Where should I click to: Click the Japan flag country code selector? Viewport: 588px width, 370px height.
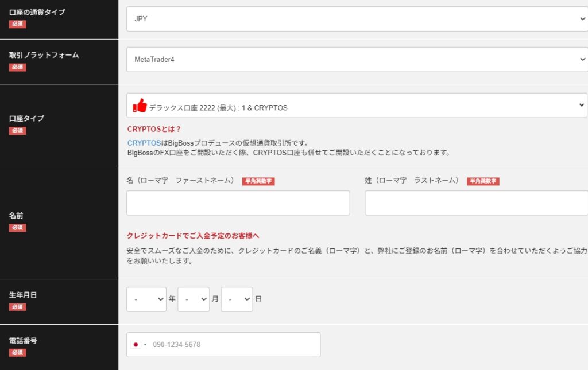(139, 345)
